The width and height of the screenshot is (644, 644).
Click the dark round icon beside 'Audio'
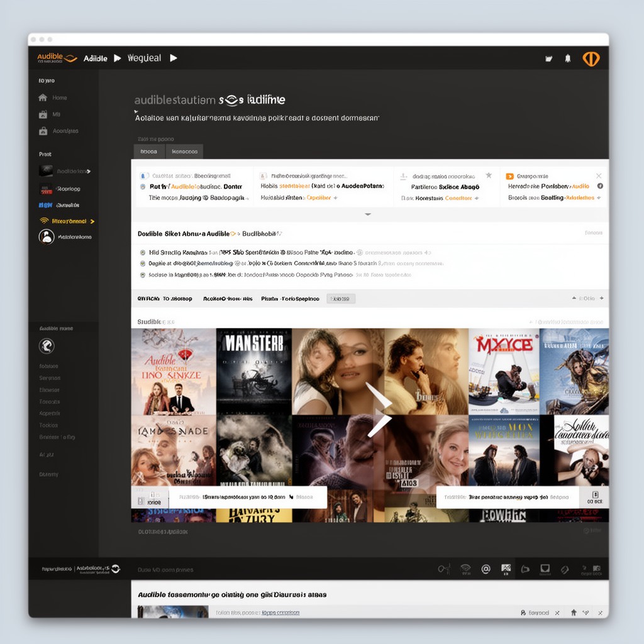tap(600, 186)
